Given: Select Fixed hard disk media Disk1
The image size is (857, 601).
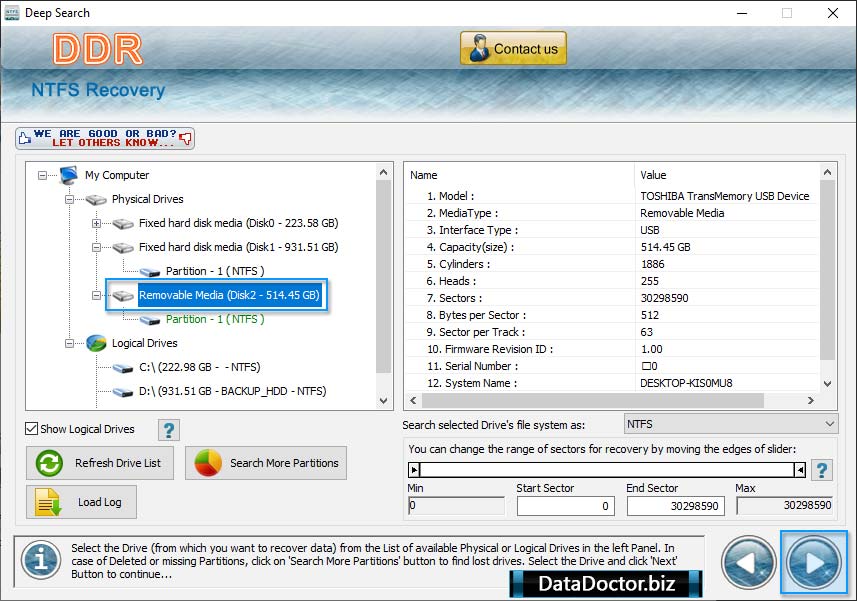Looking at the screenshot, I should (x=238, y=247).
